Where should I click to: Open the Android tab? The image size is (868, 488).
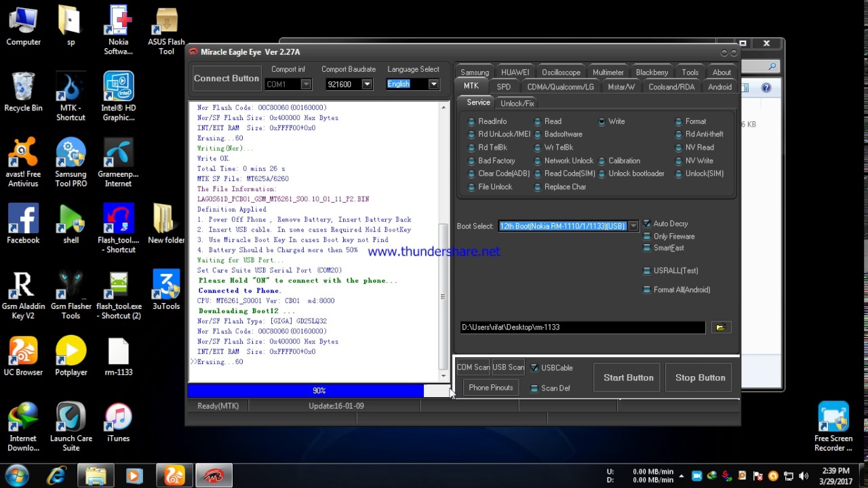click(x=719, y=87)
